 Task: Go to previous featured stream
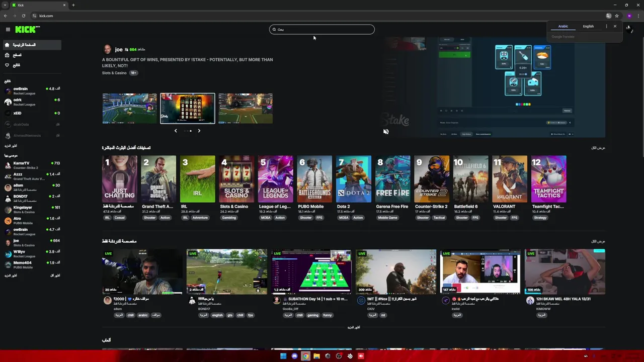(x=176, y=131)
